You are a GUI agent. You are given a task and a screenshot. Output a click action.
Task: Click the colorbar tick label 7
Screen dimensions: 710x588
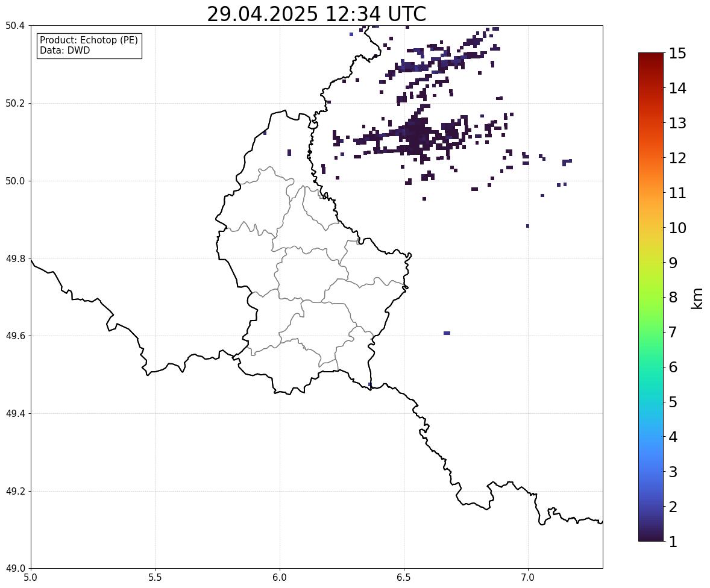pos(673,332)
